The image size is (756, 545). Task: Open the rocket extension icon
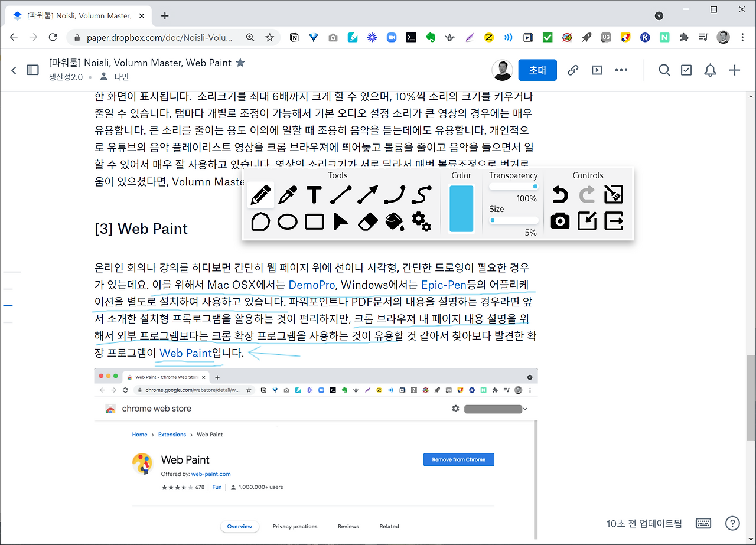tap(586, 37)
